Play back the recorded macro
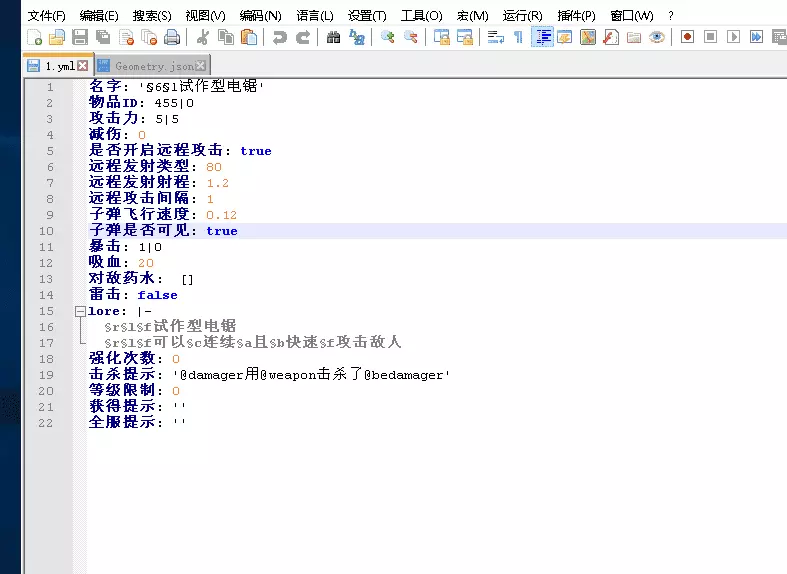This screenshot has height=574, width=787. point(733,37)
